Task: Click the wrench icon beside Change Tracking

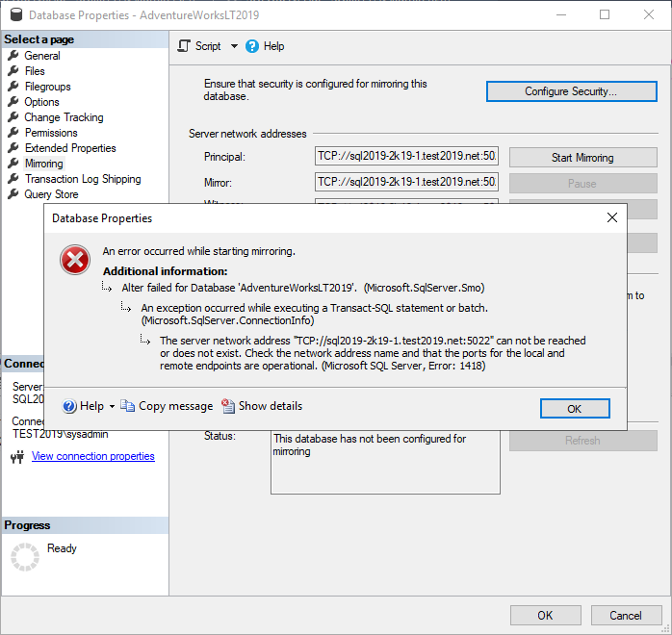Action: [x=13, y=116]
